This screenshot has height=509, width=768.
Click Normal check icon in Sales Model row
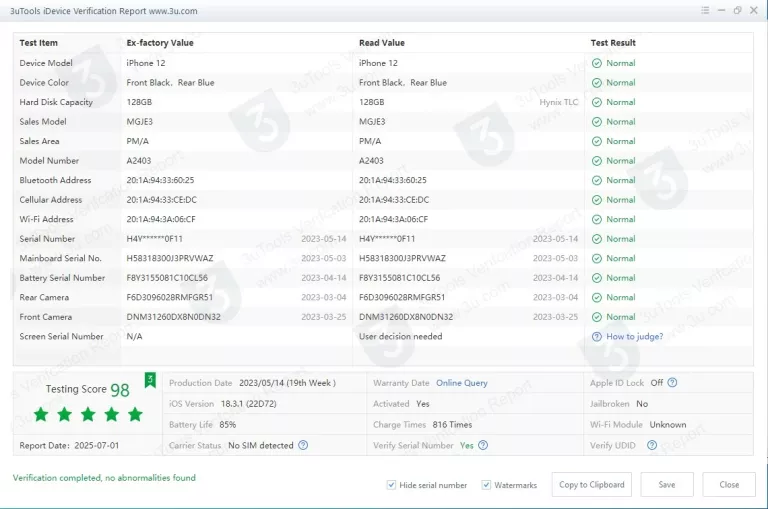597,122
